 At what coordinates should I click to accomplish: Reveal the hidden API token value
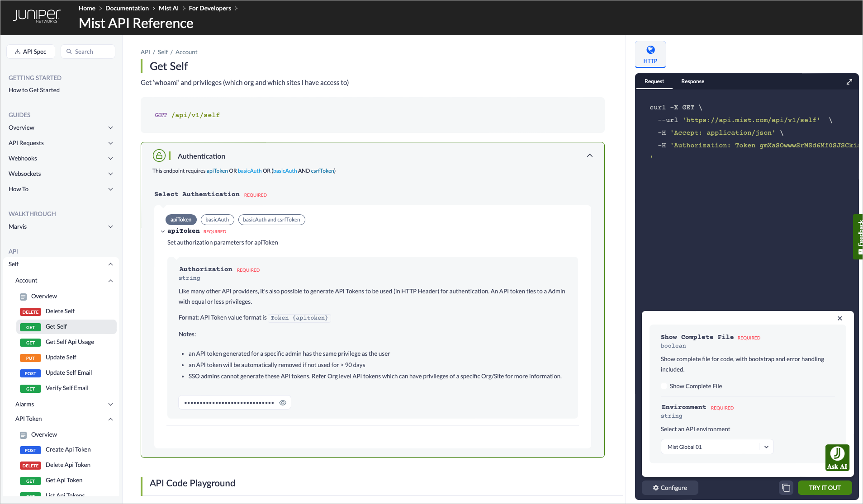(283, 403)
